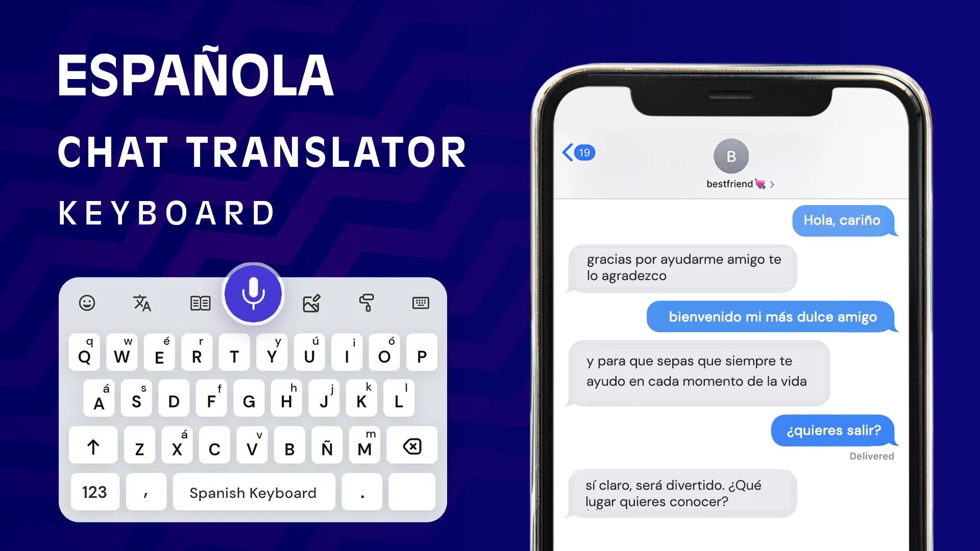Select the clipboard/text snippet icon
This screenshot has height=551, width=980.
point(199,302)
